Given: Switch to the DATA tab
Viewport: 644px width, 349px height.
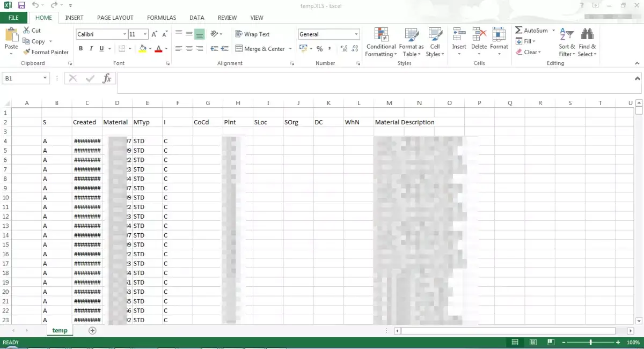Looking at the screenshot, I should (x=196, y=18).
